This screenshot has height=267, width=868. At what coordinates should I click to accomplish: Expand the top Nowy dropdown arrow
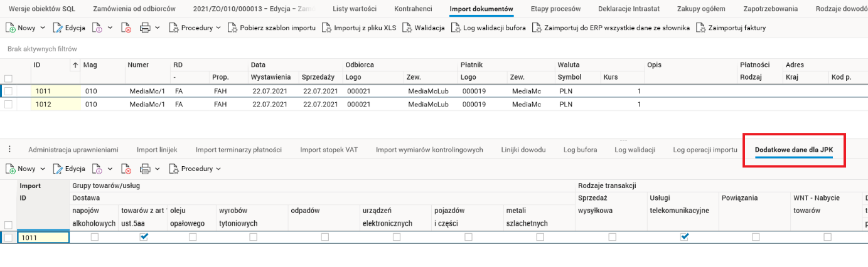[43, 28]
